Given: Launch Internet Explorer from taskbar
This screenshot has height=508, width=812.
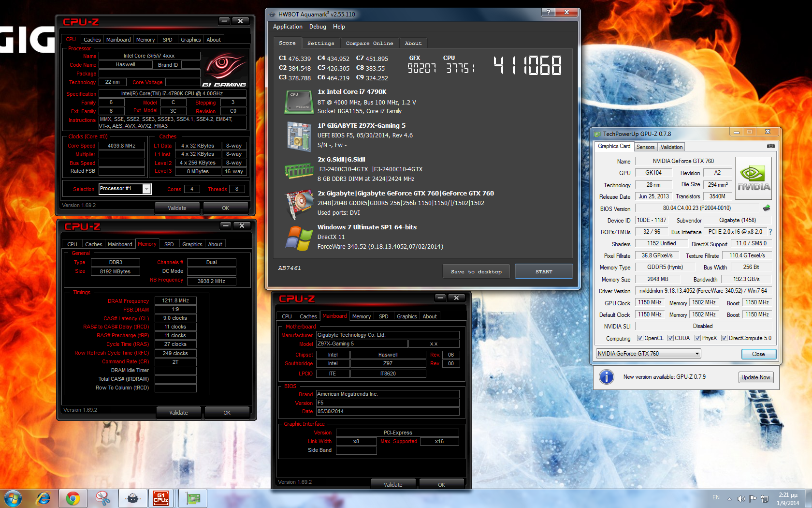Looking at the screenshot, I should 43,498.
